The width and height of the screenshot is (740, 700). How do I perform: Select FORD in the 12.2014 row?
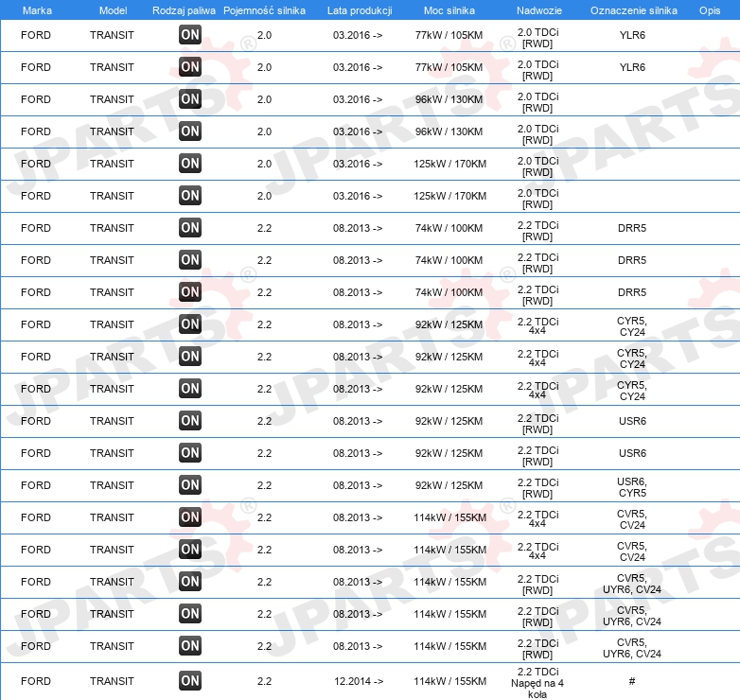[x=36, y=681]
